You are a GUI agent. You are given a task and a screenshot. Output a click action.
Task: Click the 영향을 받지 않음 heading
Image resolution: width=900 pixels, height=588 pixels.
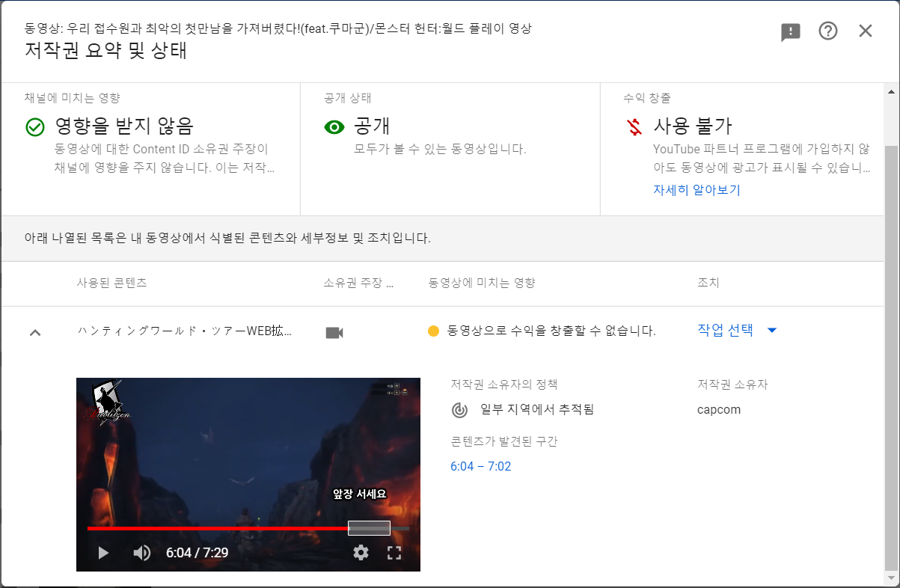tap(125, 126)
